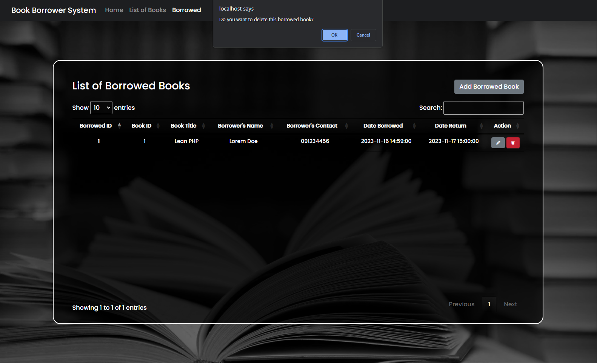Click the Lean PHP book title cell

[x=186, y=141]
